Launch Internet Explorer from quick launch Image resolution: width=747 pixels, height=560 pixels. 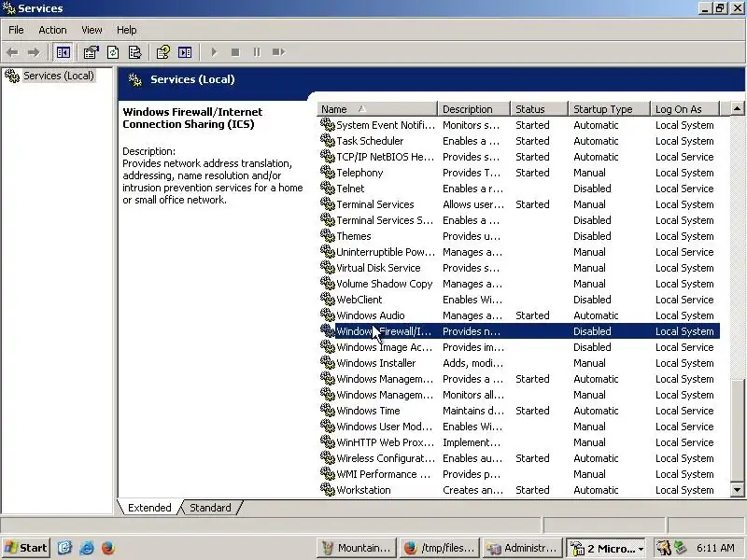coord(86,548)
